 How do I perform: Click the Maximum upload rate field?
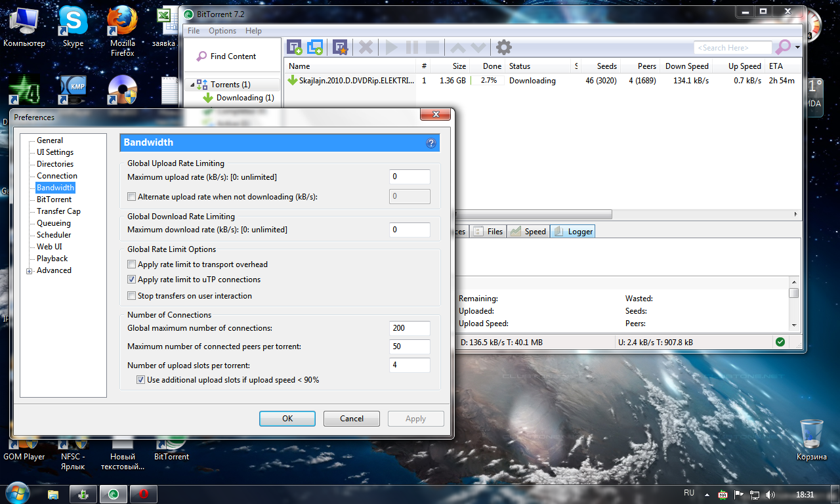pos(409,177)
